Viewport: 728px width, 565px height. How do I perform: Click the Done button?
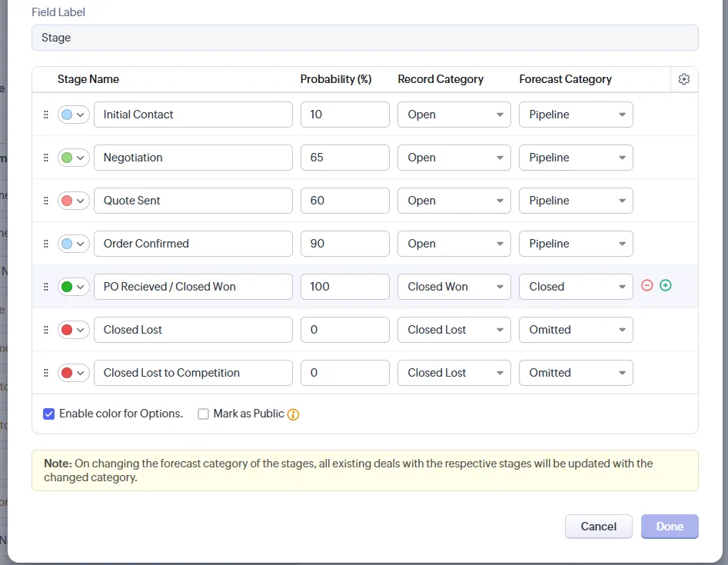670,527
